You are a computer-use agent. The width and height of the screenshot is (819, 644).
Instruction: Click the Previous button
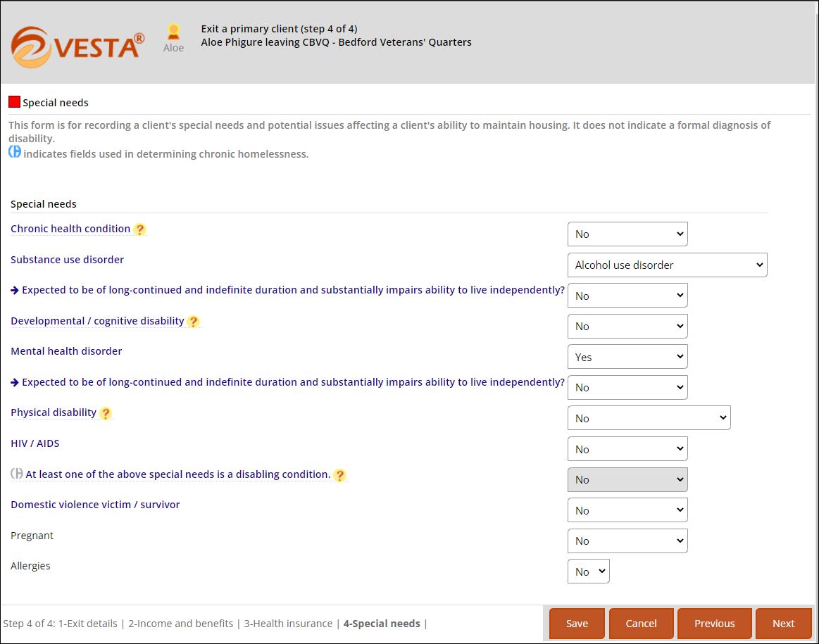coord(714,623)
